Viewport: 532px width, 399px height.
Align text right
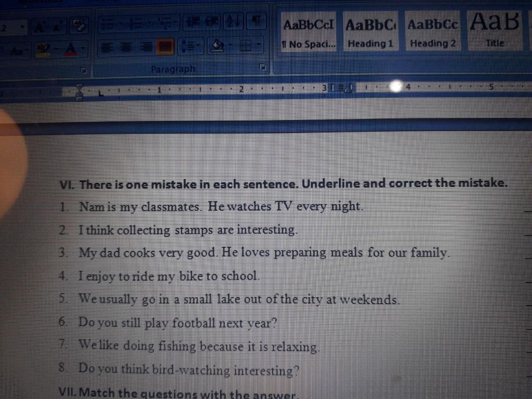[146, 47]
